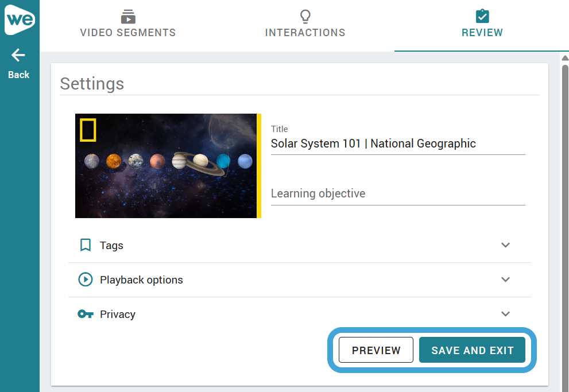Click the Privacy key icon
Image resolution: width=569 pixels, height=392 pixels.
86,314
